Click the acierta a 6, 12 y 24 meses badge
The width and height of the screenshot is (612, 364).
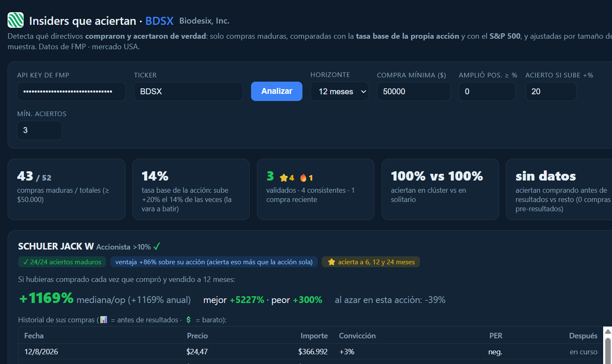coord(371,262)
